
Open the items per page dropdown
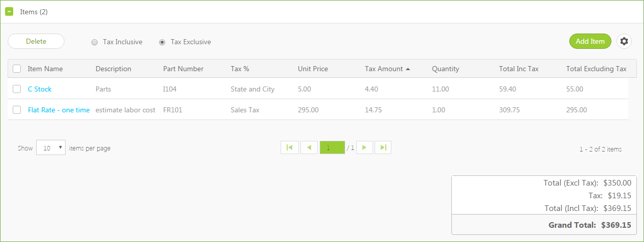point(51,148)
